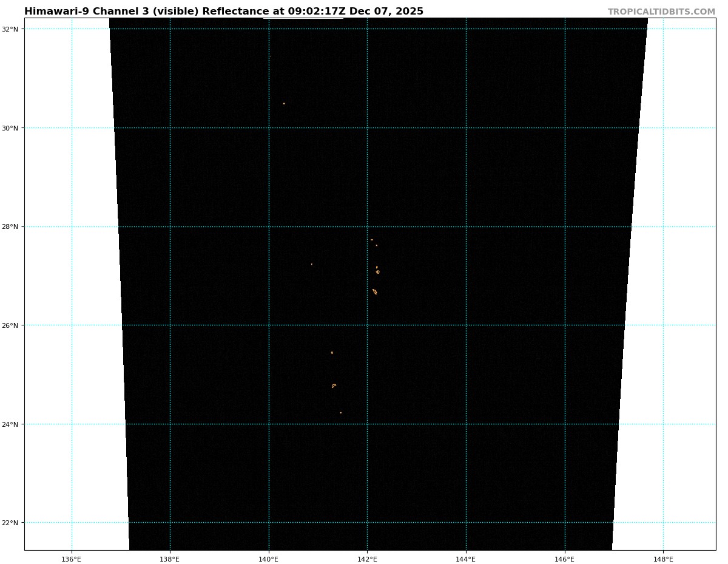Click the 28°N latitude tick label

pos(13,227)
